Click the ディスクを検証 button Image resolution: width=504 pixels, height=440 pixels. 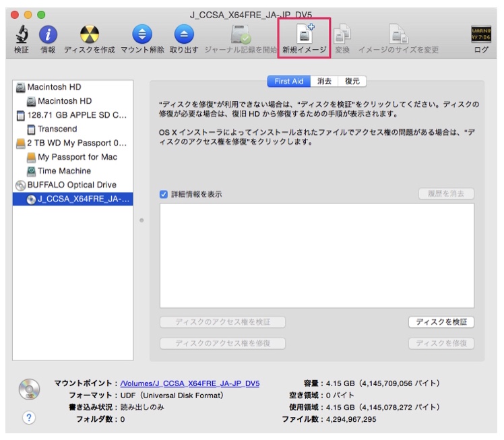441,322
